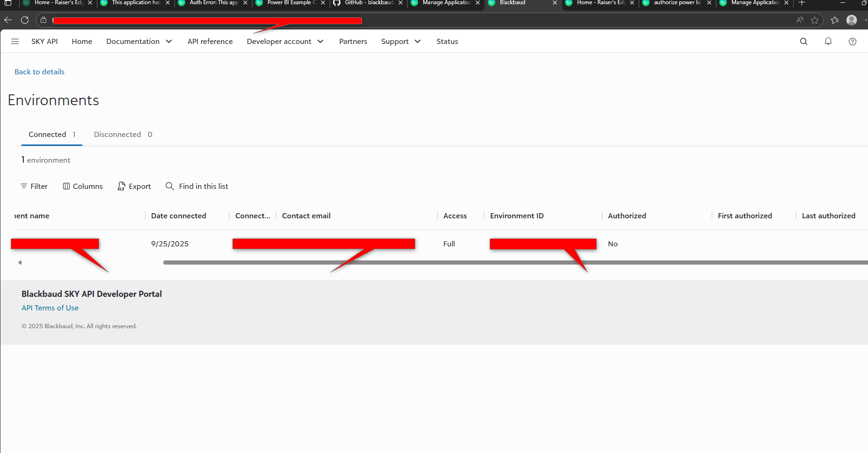The height and width of the screenshot is (453, 868).
Task: Open the browser profile avatar
Action: pyautogui.click(x=852, y=20)
